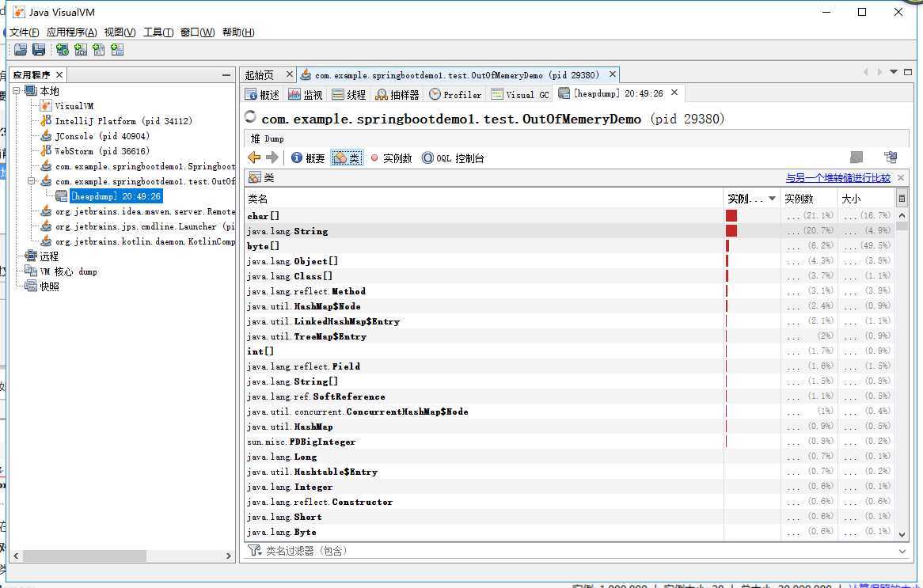
Task: Click the class table scroll-down arrow
Action: pos(902,534)
